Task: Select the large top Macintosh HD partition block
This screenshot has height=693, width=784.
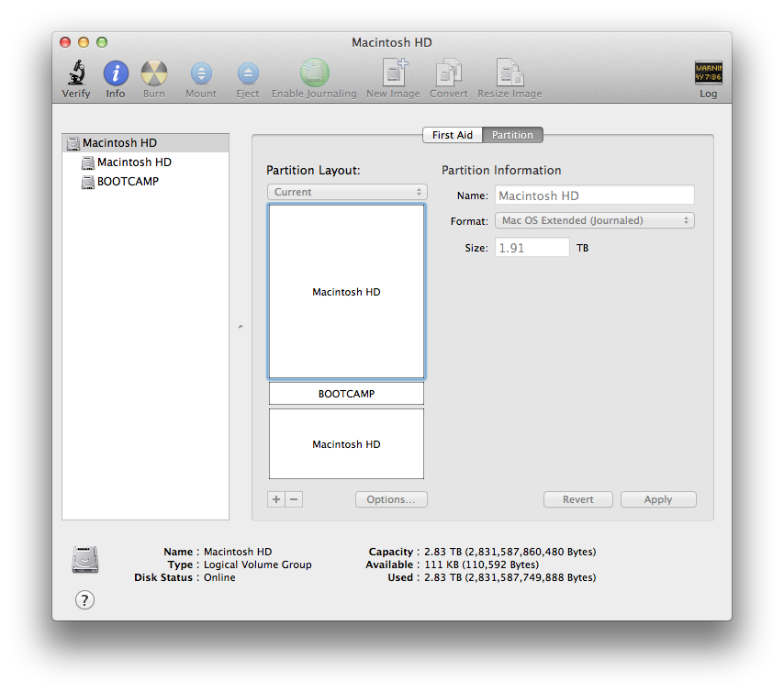Action: (346, 292)
